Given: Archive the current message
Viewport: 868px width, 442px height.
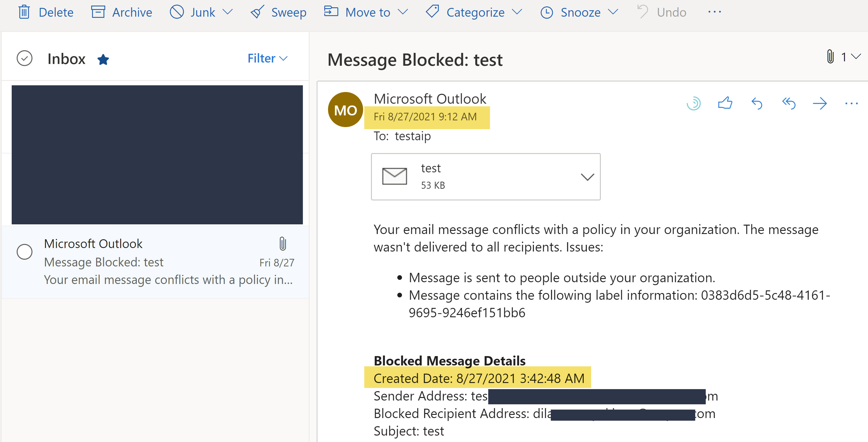Looking at the screenshot, I should click(x=121, y=12).
